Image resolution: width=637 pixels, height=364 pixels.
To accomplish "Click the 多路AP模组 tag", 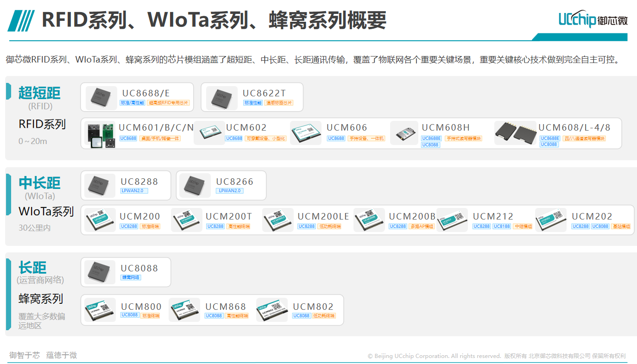I will click(422, 226).
